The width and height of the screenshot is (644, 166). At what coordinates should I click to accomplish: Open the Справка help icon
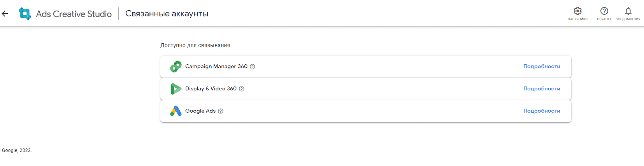[604, 11]
